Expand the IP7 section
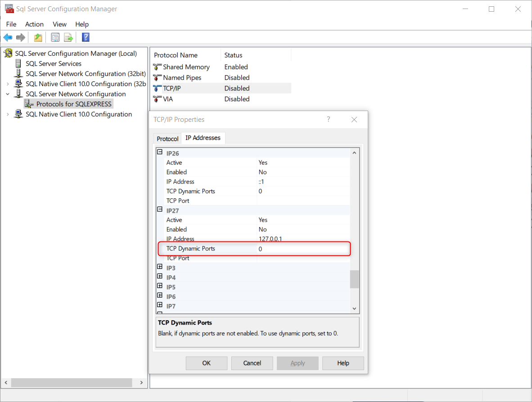 pos(160,305)
